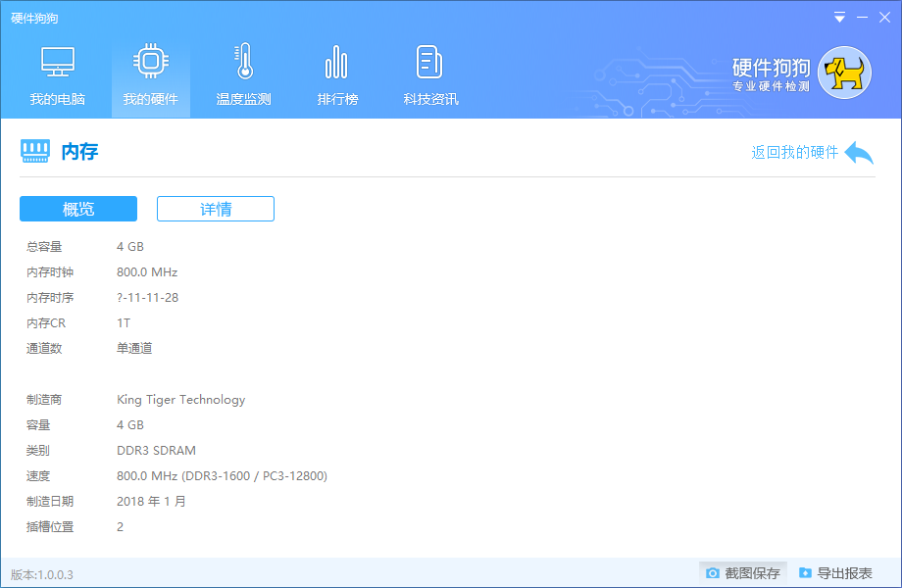Click the 制造日期 label

[x=50, y=501]
